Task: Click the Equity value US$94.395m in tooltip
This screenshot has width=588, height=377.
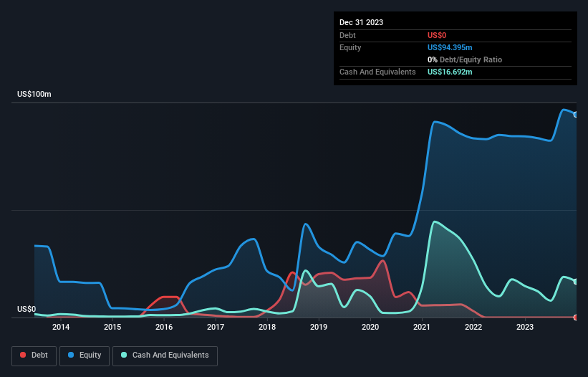Action: 450,47
